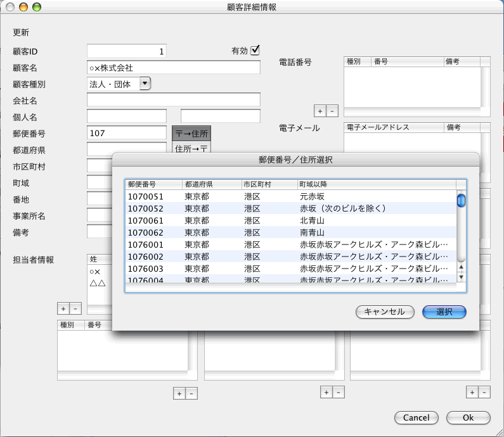
Task: Dismiss the dialog with キャンセル
Action: tap(385, 312)
